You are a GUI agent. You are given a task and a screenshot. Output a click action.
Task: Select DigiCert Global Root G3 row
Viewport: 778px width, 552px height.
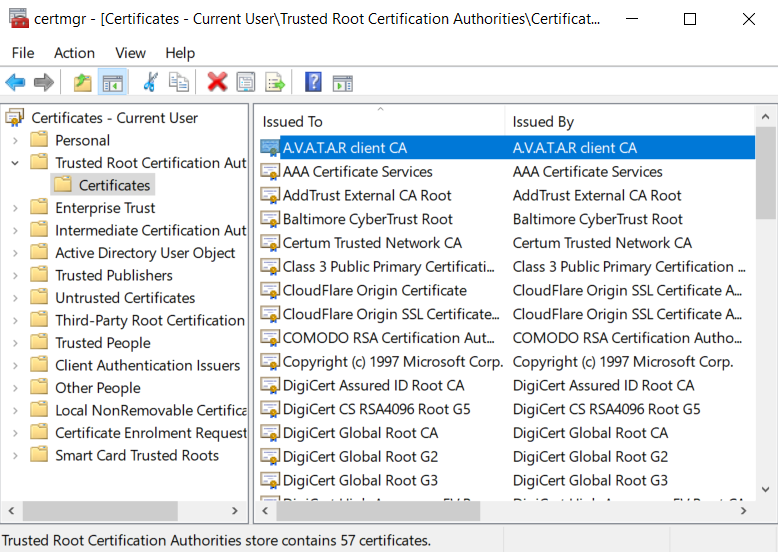(506, 480)
